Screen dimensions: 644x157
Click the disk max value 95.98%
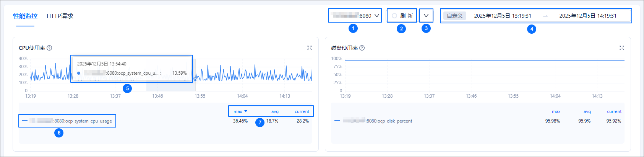[x=553, y=121]
